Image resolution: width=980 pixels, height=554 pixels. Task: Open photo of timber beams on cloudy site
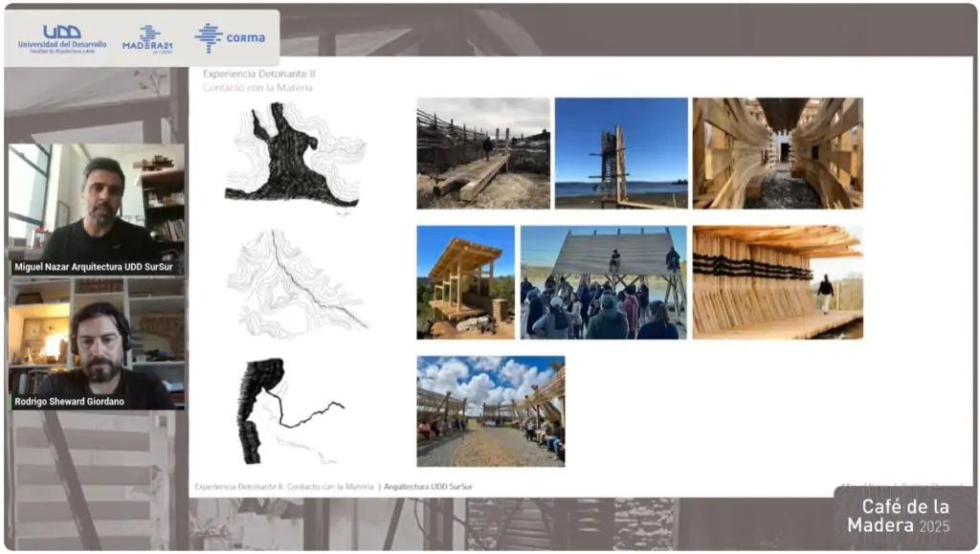pos(482,153)
